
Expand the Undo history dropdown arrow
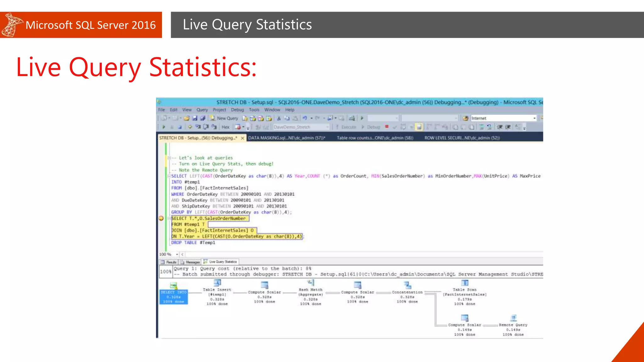pyautogui.click(x=311, y=118)
